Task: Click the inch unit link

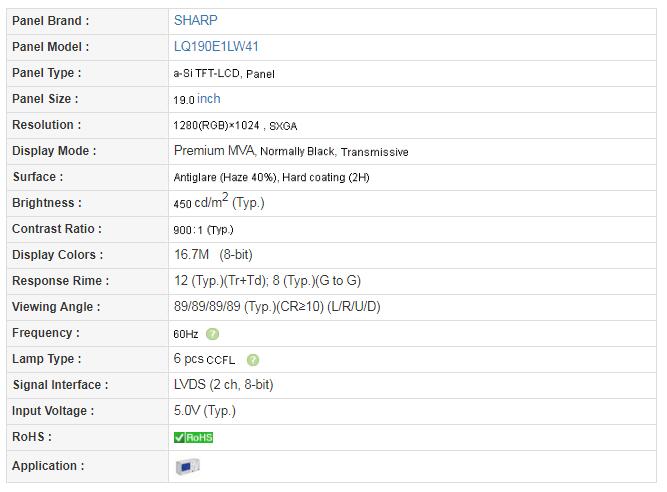Action: [x=208, y=99]
